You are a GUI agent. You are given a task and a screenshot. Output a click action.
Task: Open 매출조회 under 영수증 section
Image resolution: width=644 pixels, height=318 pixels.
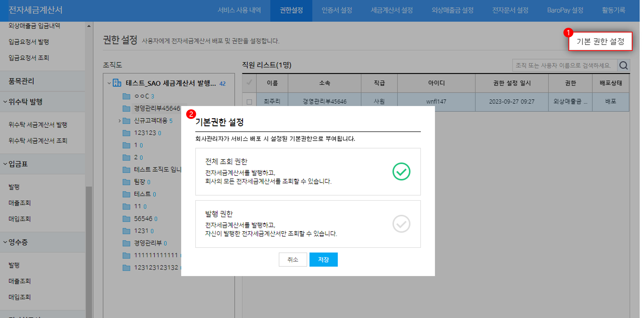pyautogui.click(x=20, y=281)
